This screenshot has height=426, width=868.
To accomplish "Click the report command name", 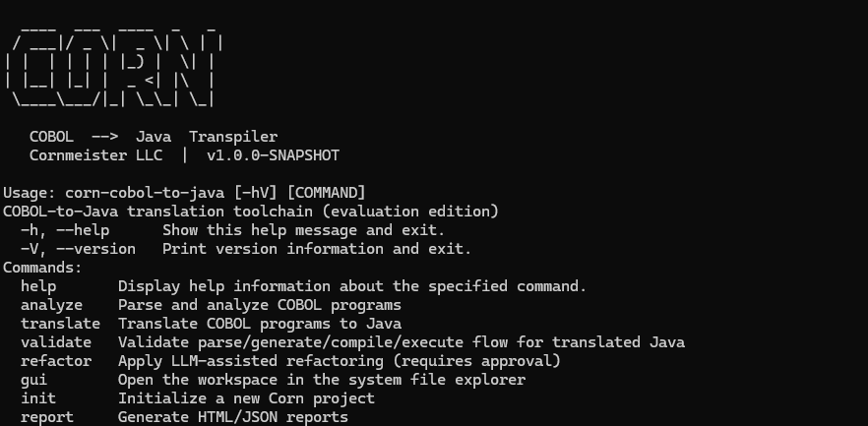I will click(47, 417).
